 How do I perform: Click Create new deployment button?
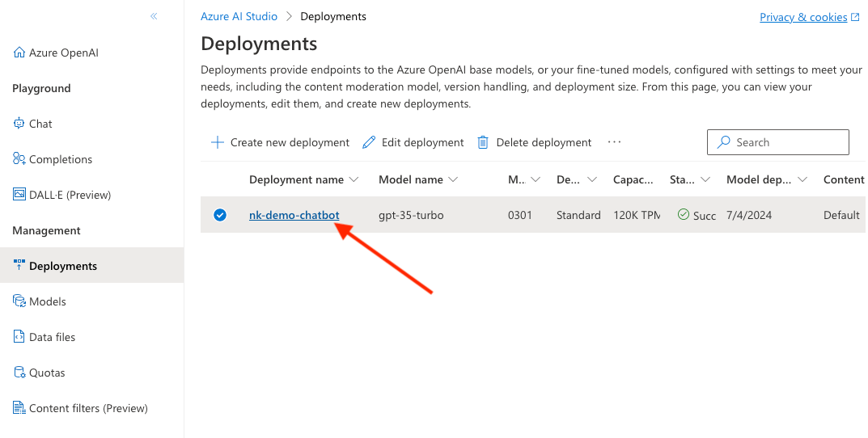click(x=280, y=142)
